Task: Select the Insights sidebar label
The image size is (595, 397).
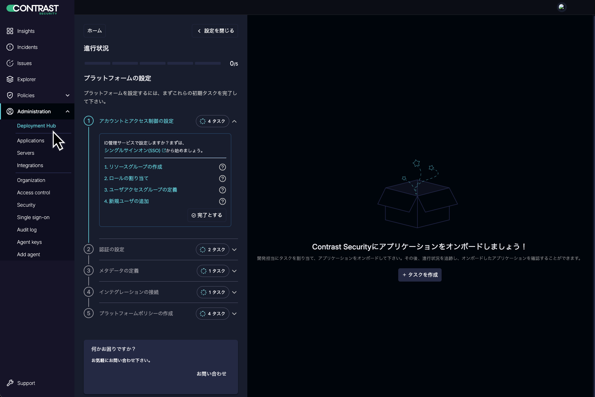Action: 26,31
